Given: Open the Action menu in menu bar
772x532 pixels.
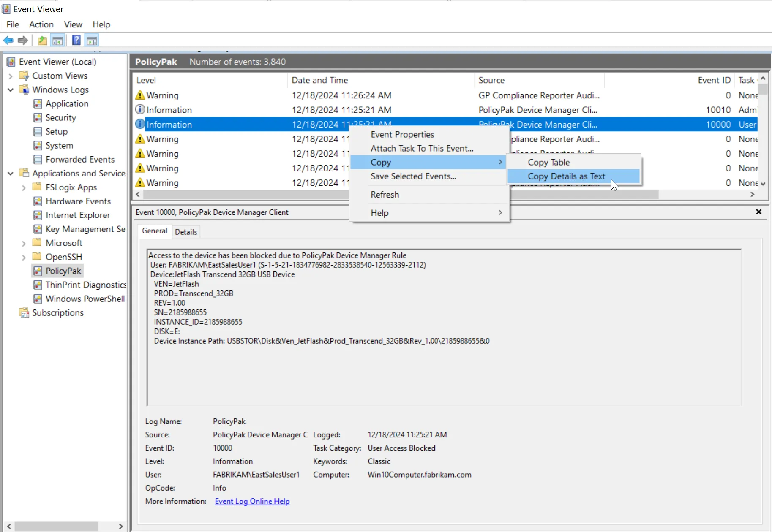Looking at the screenshot, I should 41,24.
